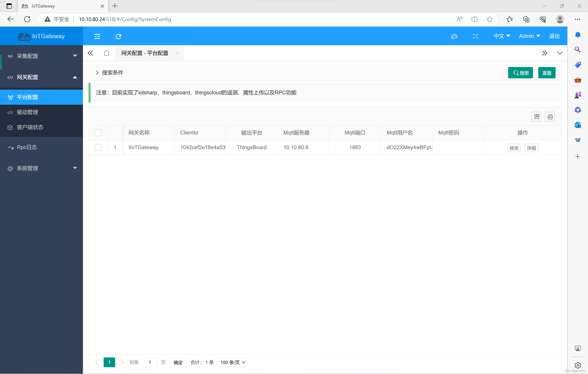This screenshot has width=588, height=374.
Task: Click the 搜索 search button
Action: tap(520, 73)
